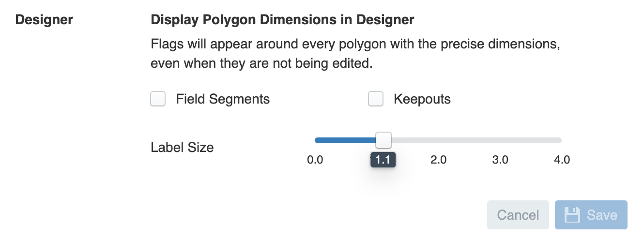This screenshot has height=241, width=644.
Task: Click the Display Polygon Dimensions in Designer title
Action: coord(283,20)
